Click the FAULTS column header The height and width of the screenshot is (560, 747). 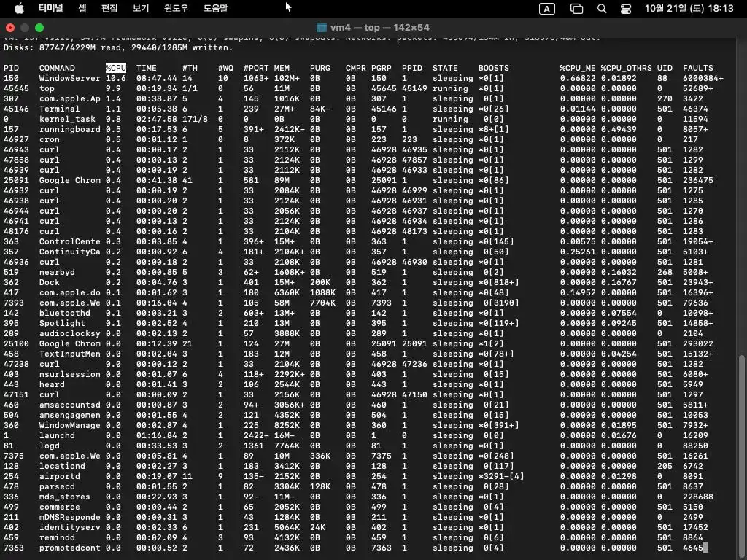[698, 68]
